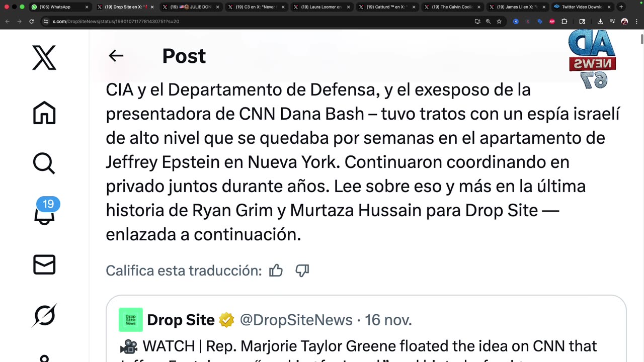Close the Laura Loomer tab
The image size is (644, 362).
pos(348,7)
